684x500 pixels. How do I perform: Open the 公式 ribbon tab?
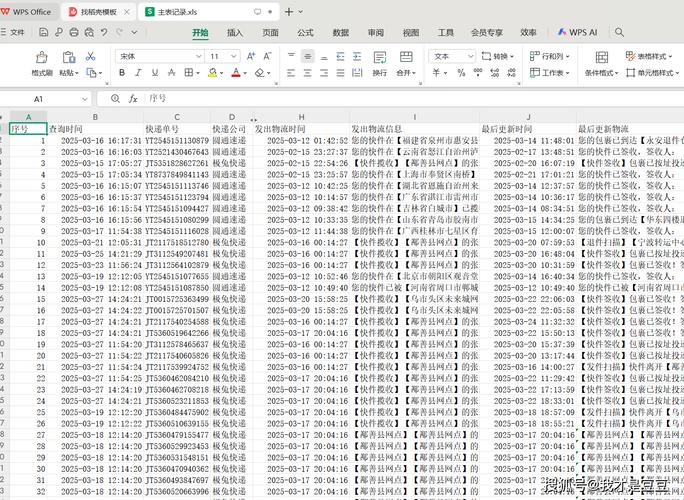pyautogui.click(x=305, y=32)
